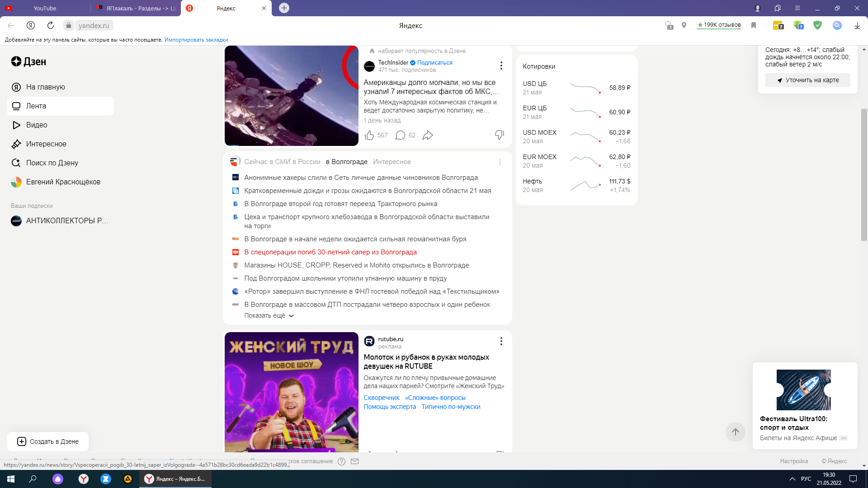868x488 pixels.
Task: Share the TechInsider MKS article
Action: tap(428, 135)
